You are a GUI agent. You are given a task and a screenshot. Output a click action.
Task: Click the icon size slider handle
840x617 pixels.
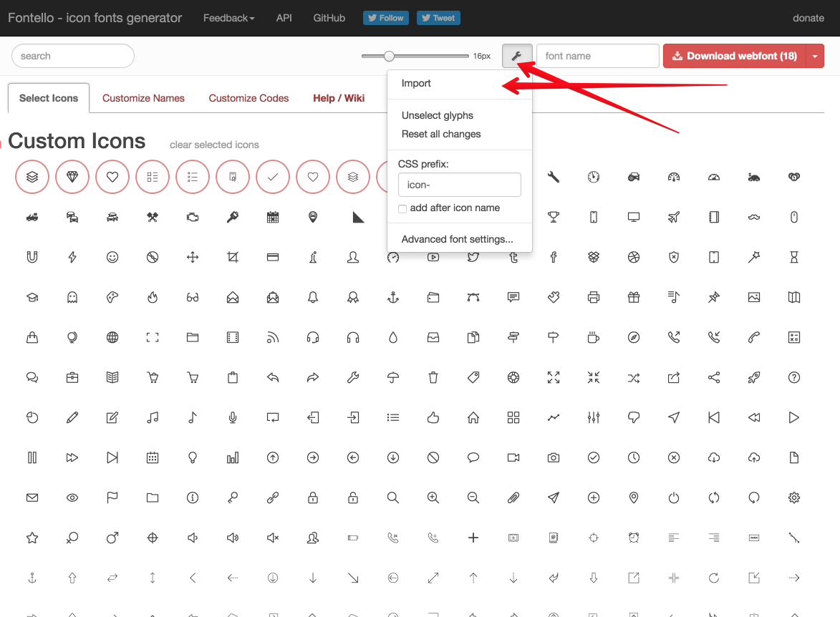[x=390, y=56]
